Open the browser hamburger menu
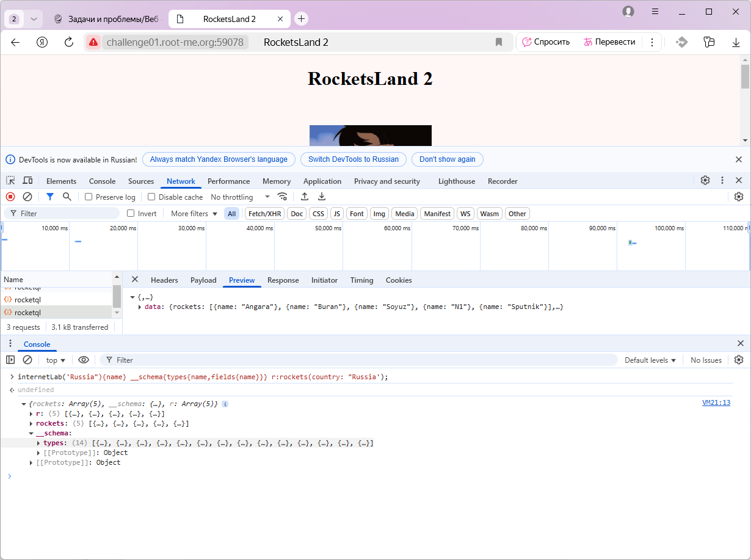The image size is (751, 560). [x=655, y=12]
